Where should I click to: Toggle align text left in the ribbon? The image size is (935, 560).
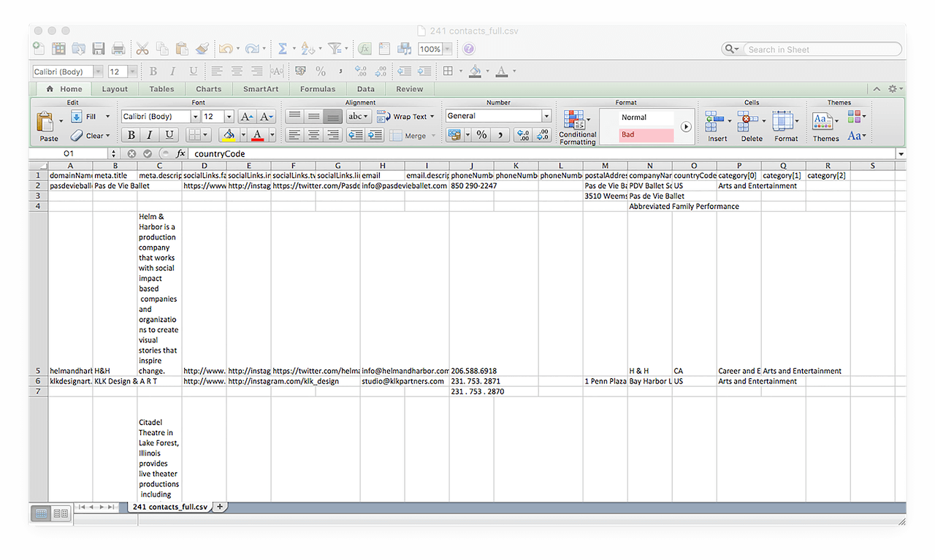[294, 135]
